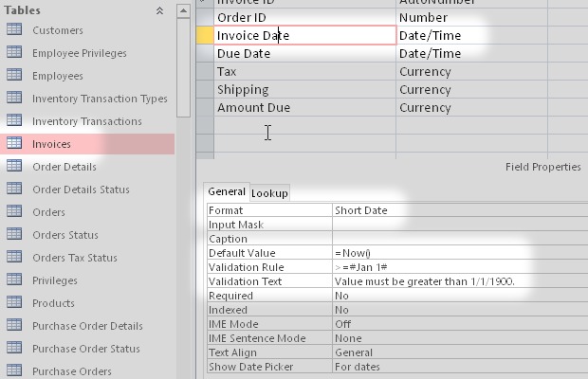
Task: Click the Employee Privileges table icon
Action: click(14, 53)
